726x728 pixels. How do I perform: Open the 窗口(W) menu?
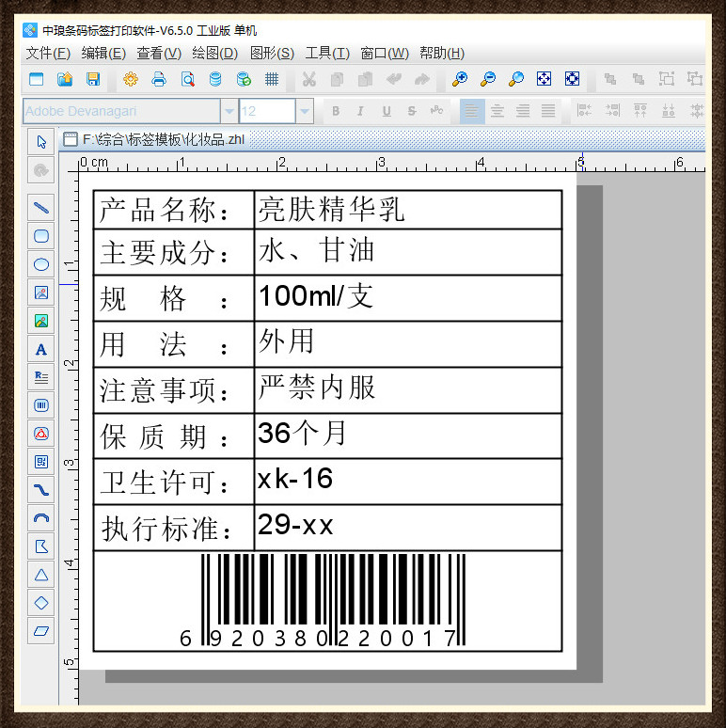tap(385, 54)
